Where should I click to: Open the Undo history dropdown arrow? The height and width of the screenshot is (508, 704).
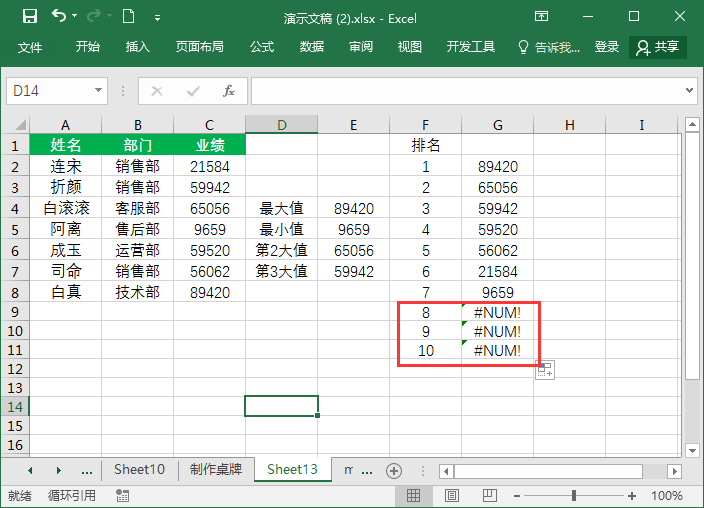(75, 16)
